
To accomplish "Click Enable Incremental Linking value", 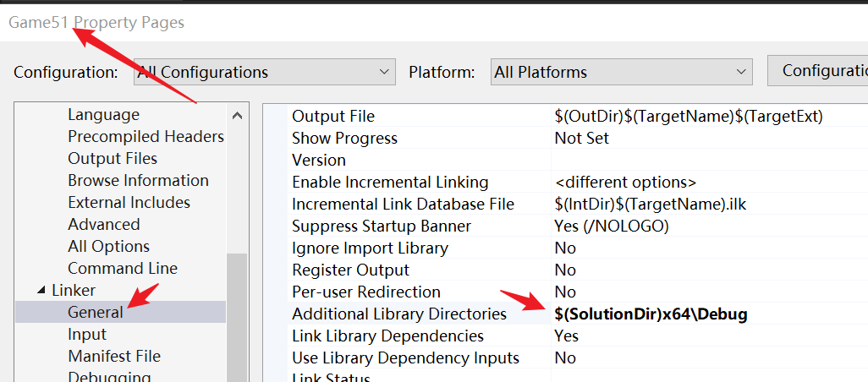I will 626,183.
